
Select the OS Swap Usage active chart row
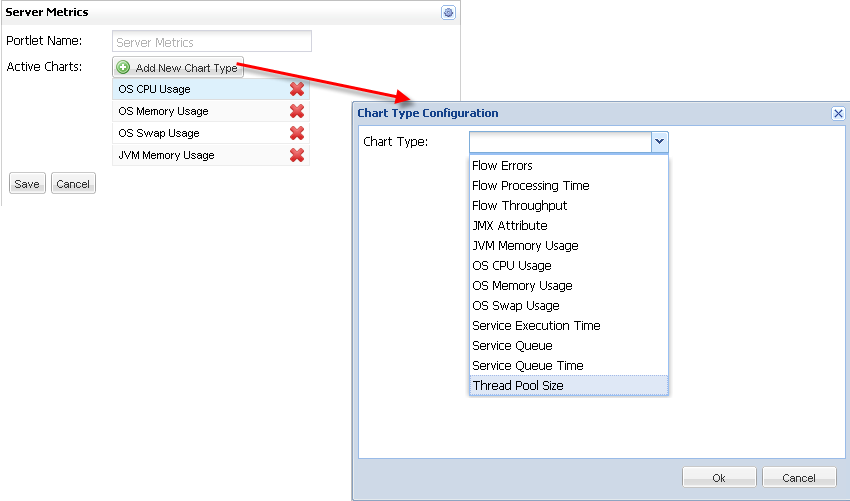[211, 133]
